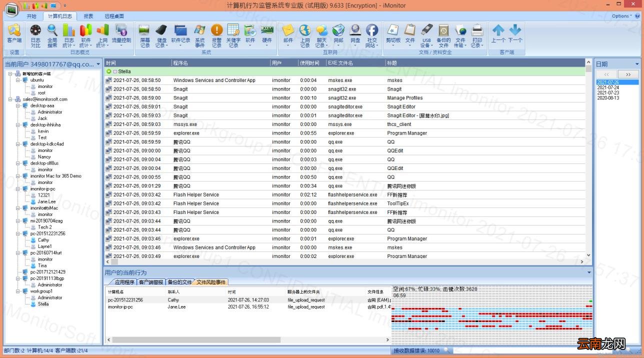Collapse the ubuntu tree node

18,80
